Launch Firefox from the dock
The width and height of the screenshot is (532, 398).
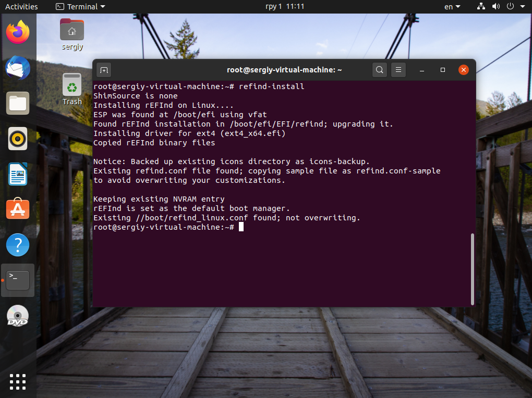(x=18, y=32)
